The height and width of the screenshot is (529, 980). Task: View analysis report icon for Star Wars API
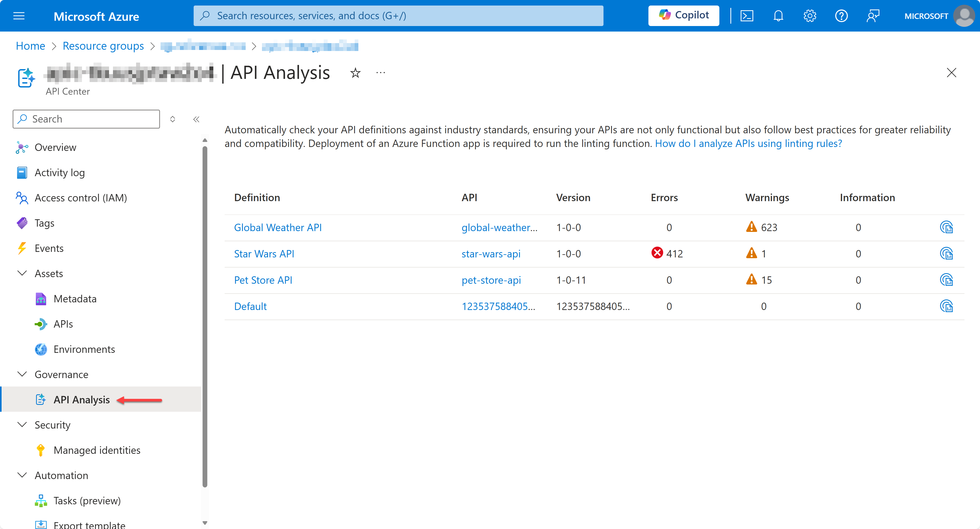946,254
